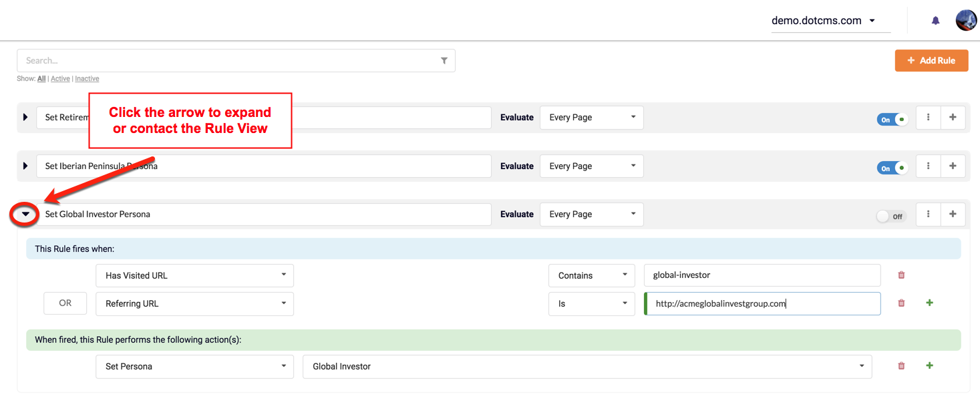The height and width of the screenshot is (407, 980).
Task: Collapse the Set Global Investor Persona rule
Action: coord(25,215)
